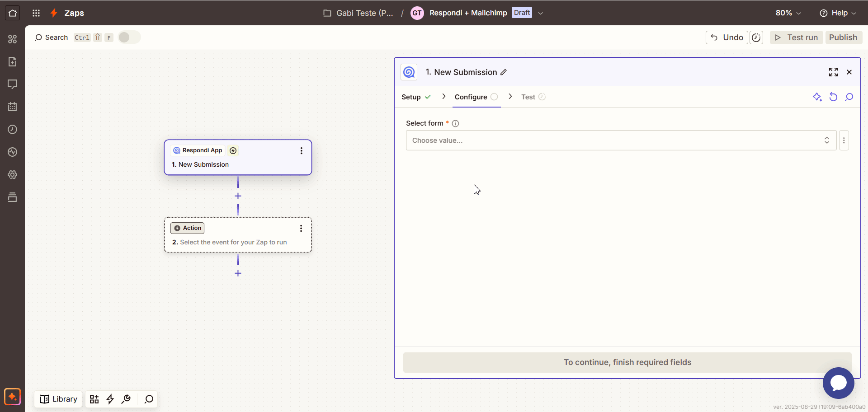This screenshot has width=868, height=412.
Task: Open the Zapier home icon
Action: (13, 13)
